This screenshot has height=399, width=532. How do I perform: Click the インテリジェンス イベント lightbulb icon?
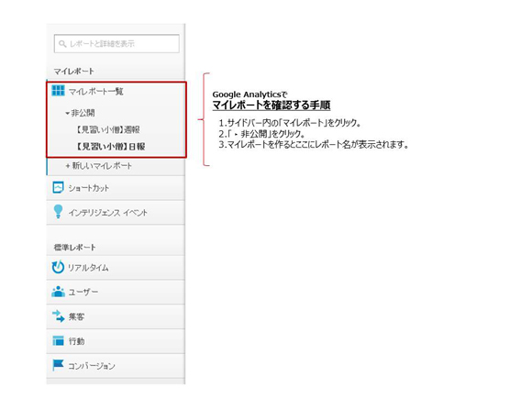pyautogui.click(x=58, y=211)
